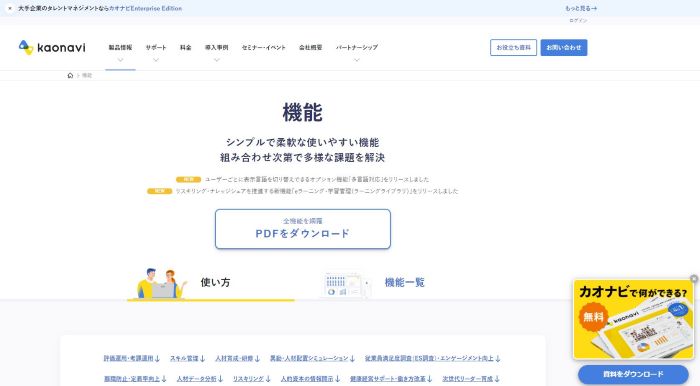700x386 pixels.
Task: Dismiss the top Enterprise Edition banner
Action: click(x=10, y=8)
